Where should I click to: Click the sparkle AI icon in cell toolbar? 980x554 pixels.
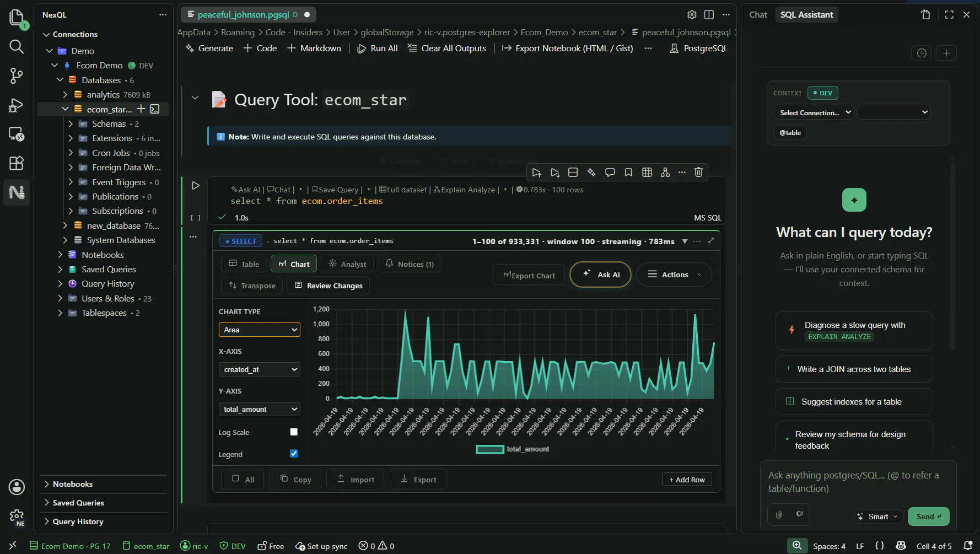click(x=591, y=173)
